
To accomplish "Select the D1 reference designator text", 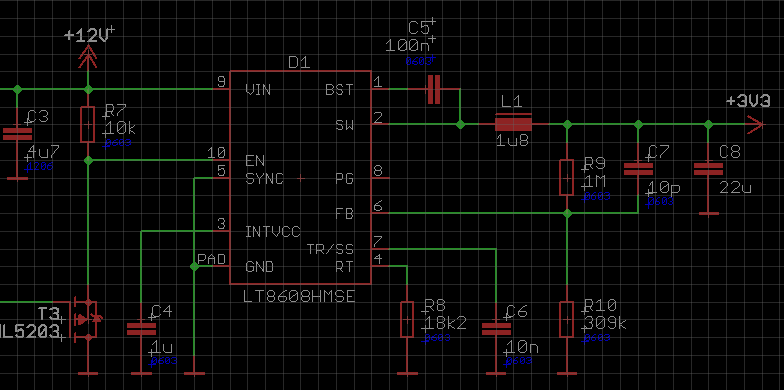I will click(x=299, y=62).
